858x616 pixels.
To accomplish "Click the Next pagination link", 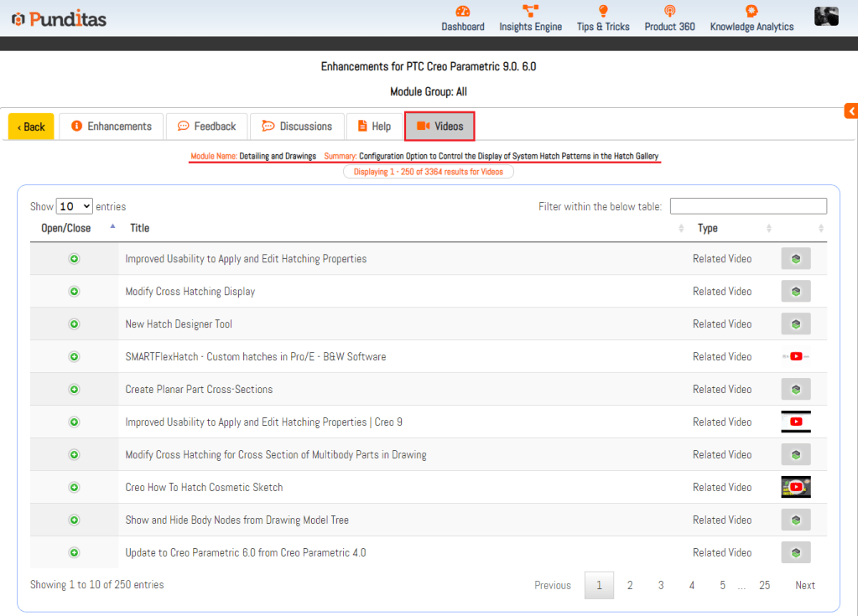I will tap(804, 586).
